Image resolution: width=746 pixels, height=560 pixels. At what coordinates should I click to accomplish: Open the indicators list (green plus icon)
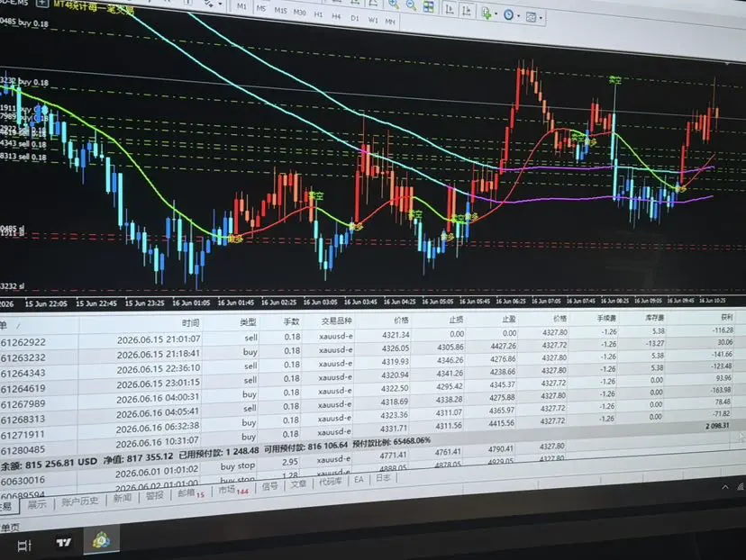(487, 13)
